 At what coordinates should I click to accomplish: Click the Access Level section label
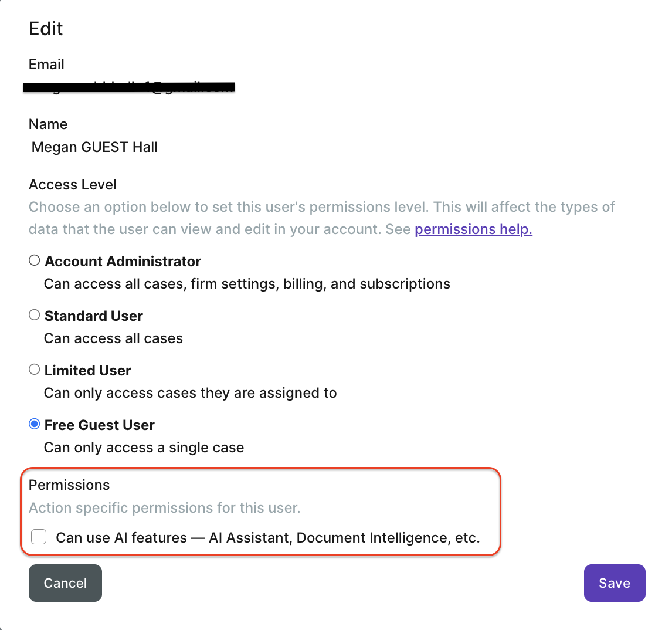72,184
